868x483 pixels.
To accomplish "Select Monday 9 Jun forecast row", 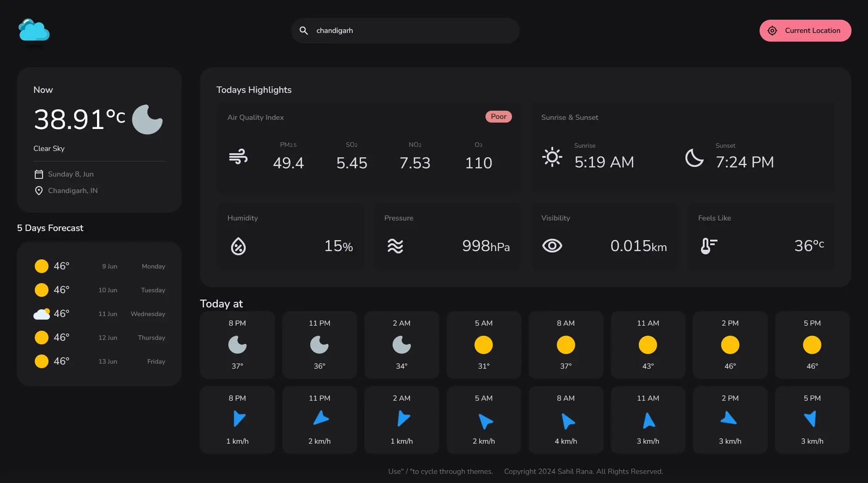I will [99, 266].
